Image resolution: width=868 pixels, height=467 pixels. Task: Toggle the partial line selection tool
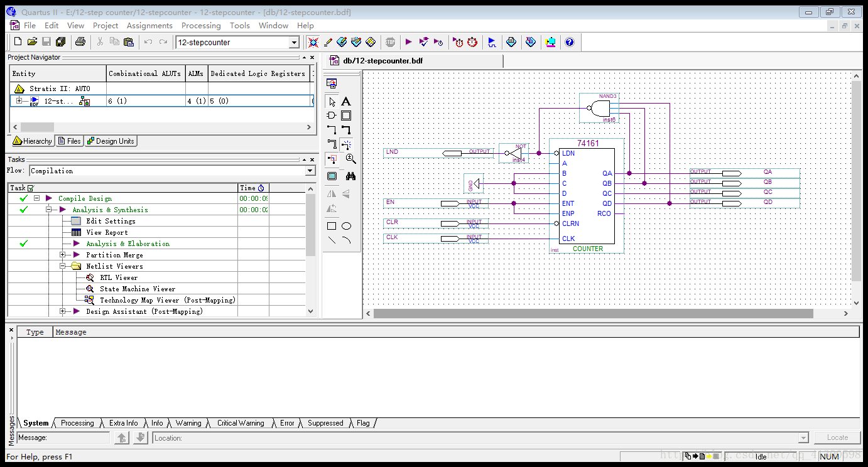point(332,159)
